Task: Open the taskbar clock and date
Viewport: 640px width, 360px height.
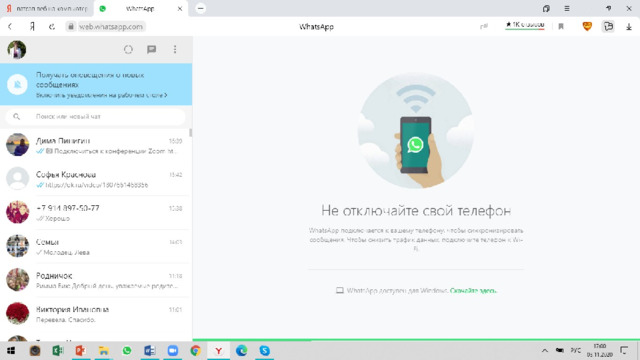Action: [600, 351]
